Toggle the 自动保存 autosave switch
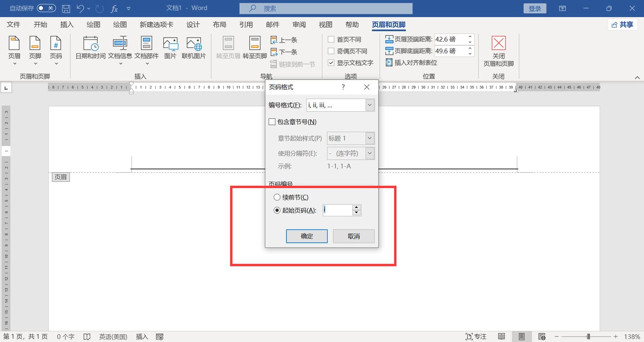This screenshot has width=644, height=342. pos(46,8)
